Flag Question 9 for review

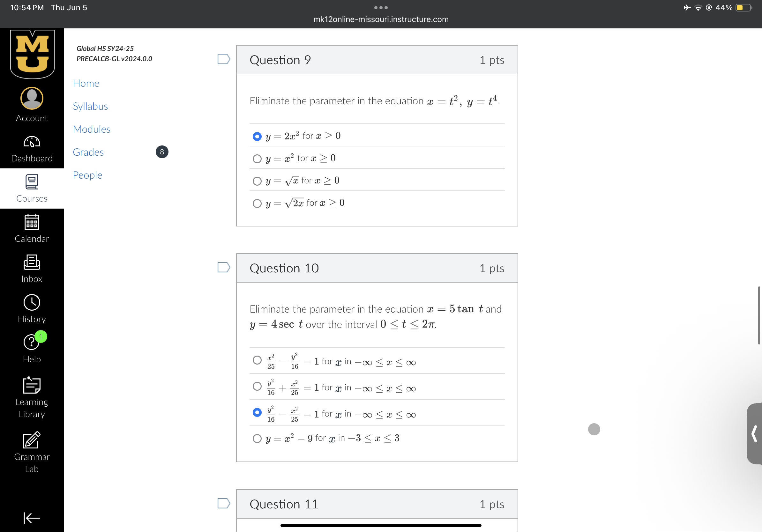pos(224,59)
